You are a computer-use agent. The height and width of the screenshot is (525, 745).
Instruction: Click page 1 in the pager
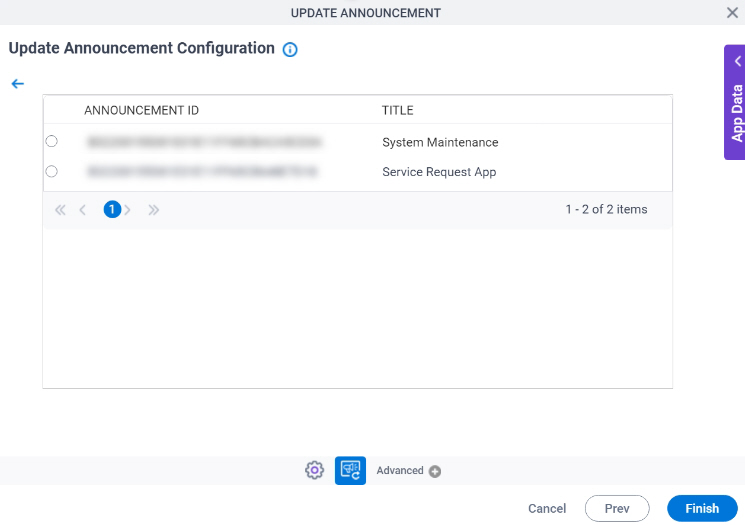pos(112,210)
